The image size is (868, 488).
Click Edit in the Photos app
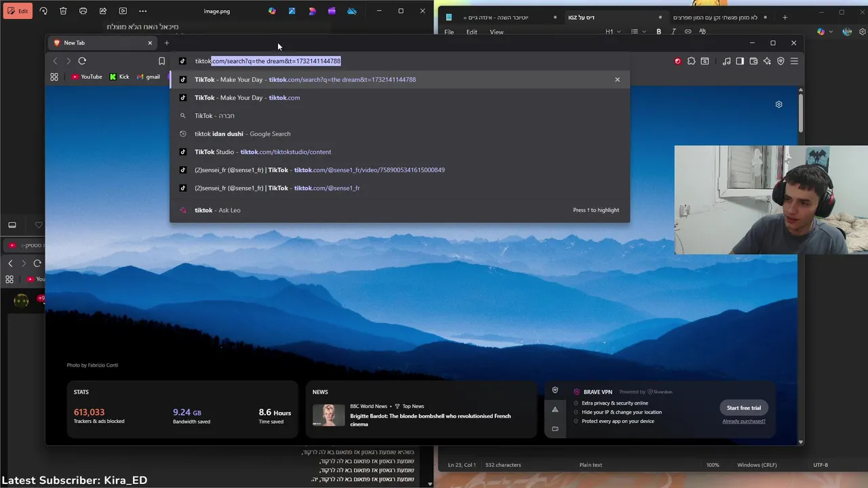(x=18, y=11)
